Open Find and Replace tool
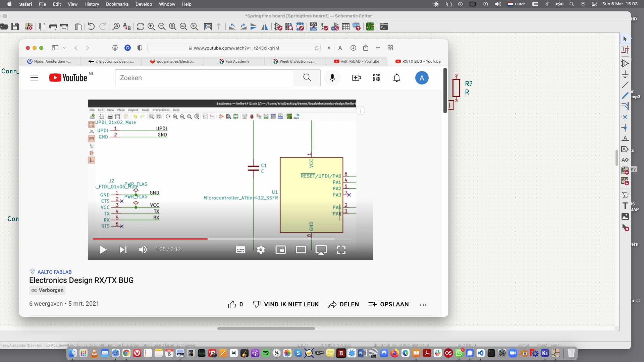 [127, 26]
